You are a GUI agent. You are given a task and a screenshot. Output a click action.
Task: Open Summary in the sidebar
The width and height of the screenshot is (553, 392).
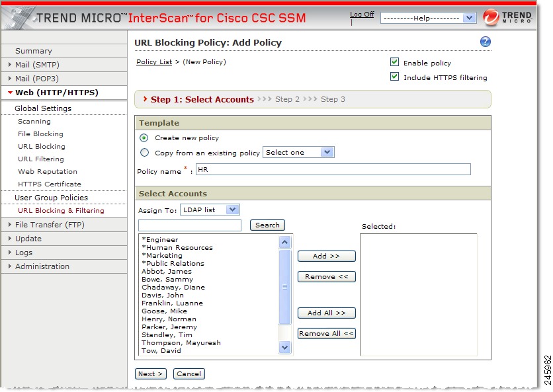34,51
